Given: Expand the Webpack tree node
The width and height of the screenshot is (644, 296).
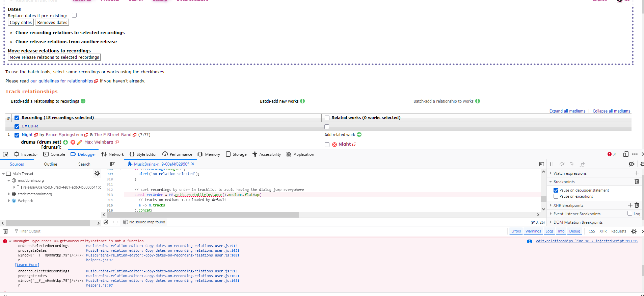Looking at the screenshot, I should [9, 201].
